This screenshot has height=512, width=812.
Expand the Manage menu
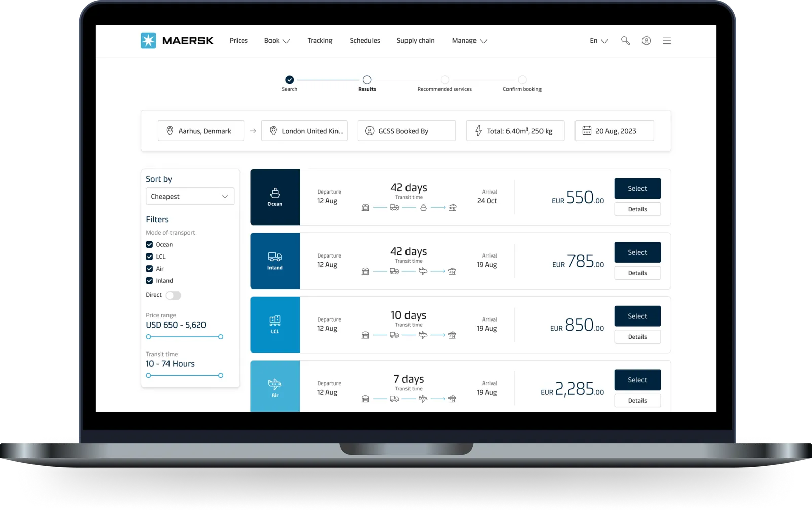469,41
